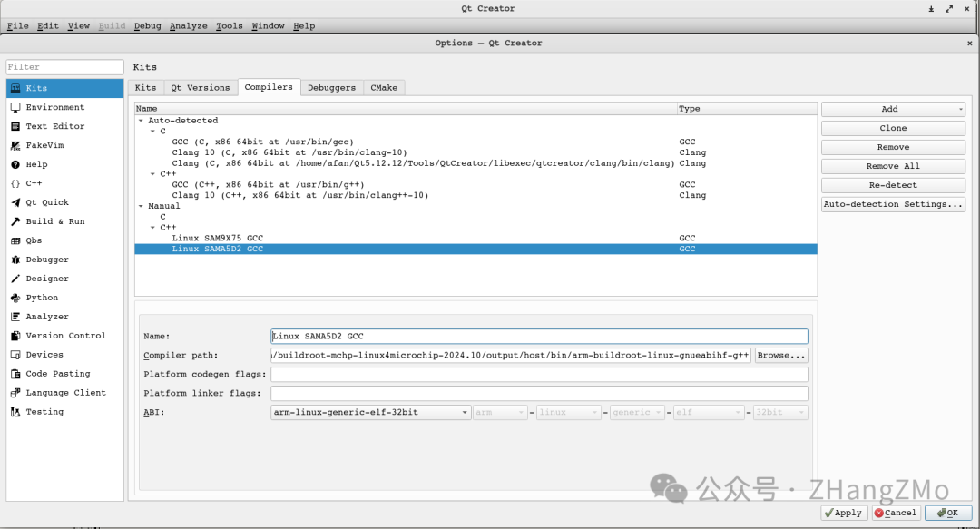Select Linux SAM9X75 GCC compiler row
The image size is (980, 529).
point(475,239)
